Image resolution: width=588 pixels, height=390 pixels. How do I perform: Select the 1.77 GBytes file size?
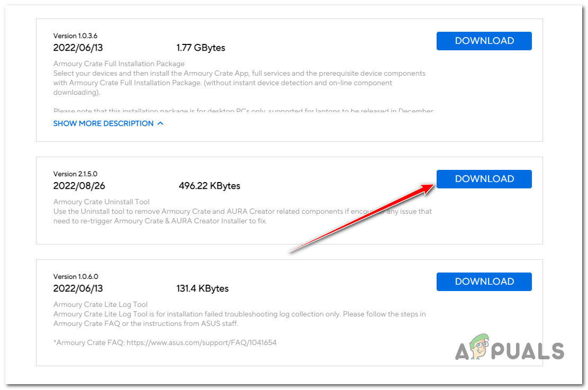coord(201,48)
